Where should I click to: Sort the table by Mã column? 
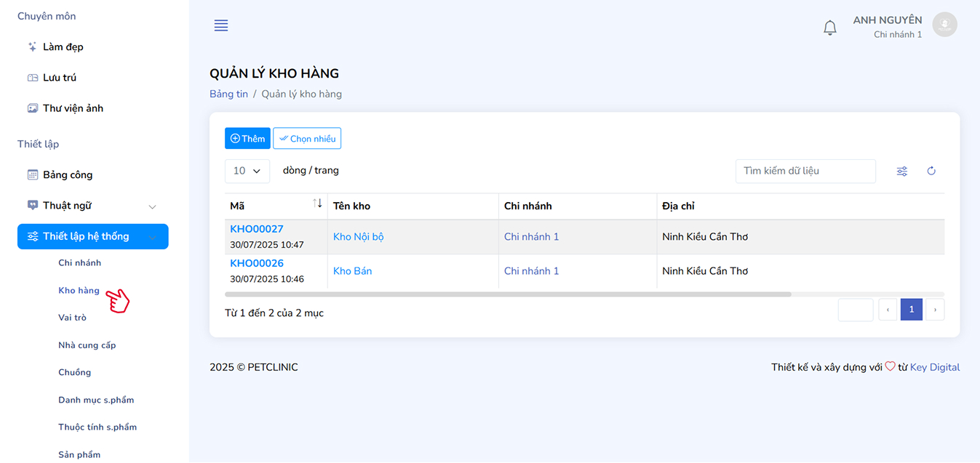click(x=317, y=204)
